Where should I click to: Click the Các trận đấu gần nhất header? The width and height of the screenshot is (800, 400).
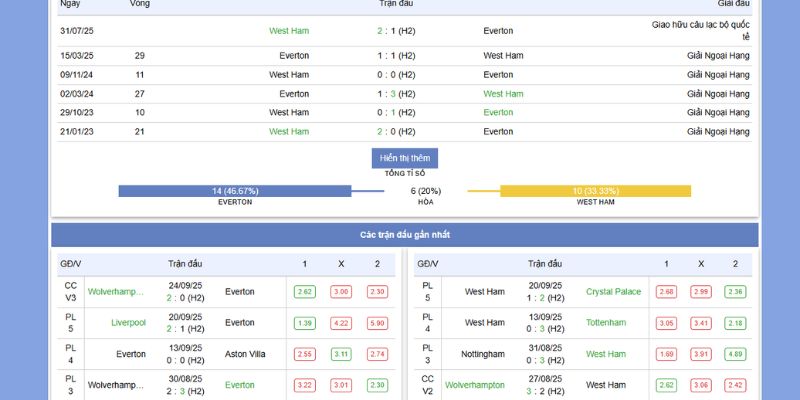click(405, 235)
